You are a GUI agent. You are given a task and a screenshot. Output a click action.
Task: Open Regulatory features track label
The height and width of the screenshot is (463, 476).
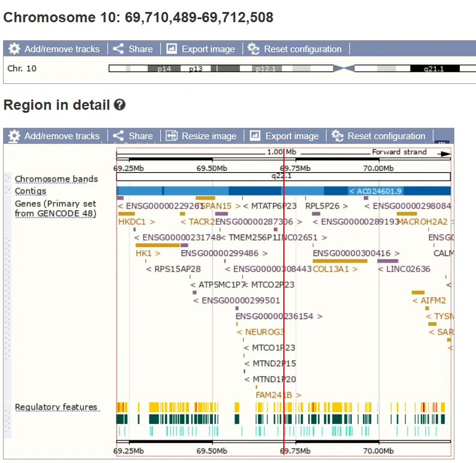(56, 407)
